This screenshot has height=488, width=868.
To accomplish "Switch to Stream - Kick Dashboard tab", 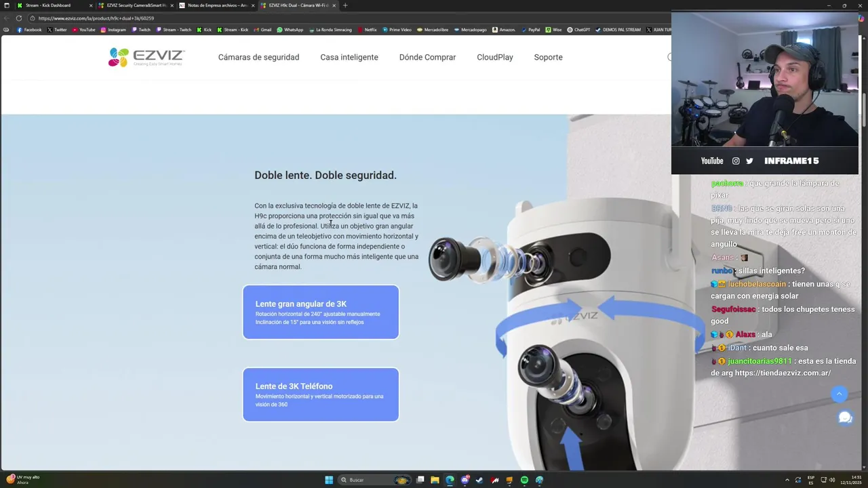I will pyautogui.click(x=54, y=5).
